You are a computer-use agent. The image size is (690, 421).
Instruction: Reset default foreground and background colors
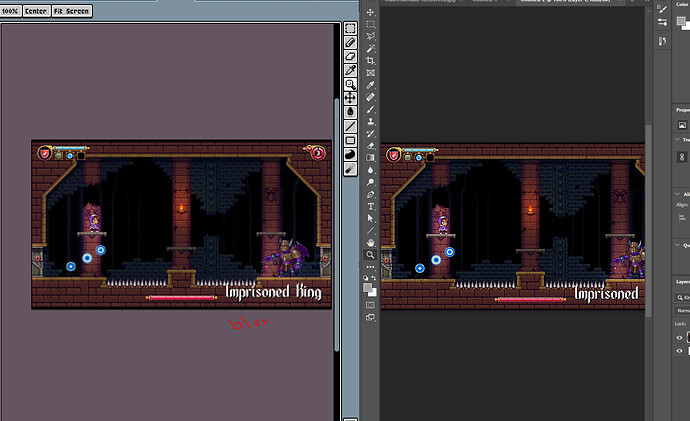click(365, 278)
